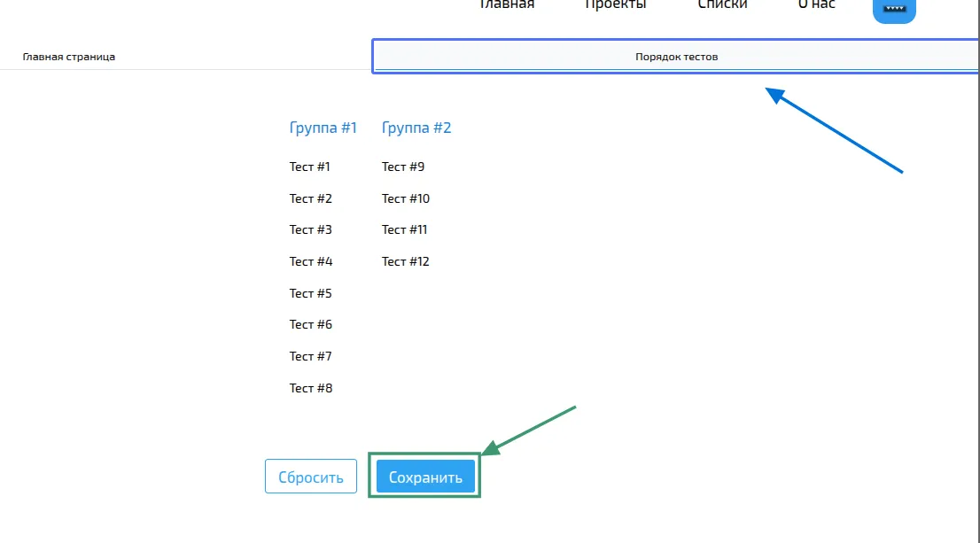
Task: Choose Тест #11 from Группа #2
Action: pos(404,229)
